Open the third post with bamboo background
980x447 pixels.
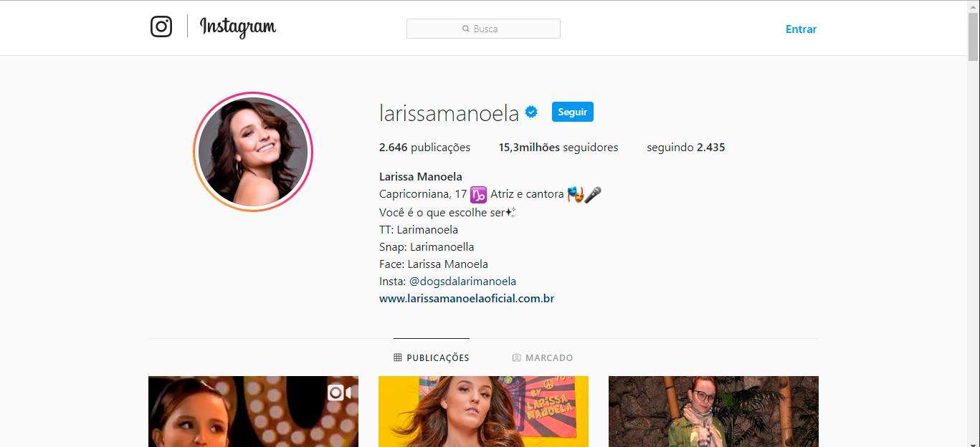713,412
